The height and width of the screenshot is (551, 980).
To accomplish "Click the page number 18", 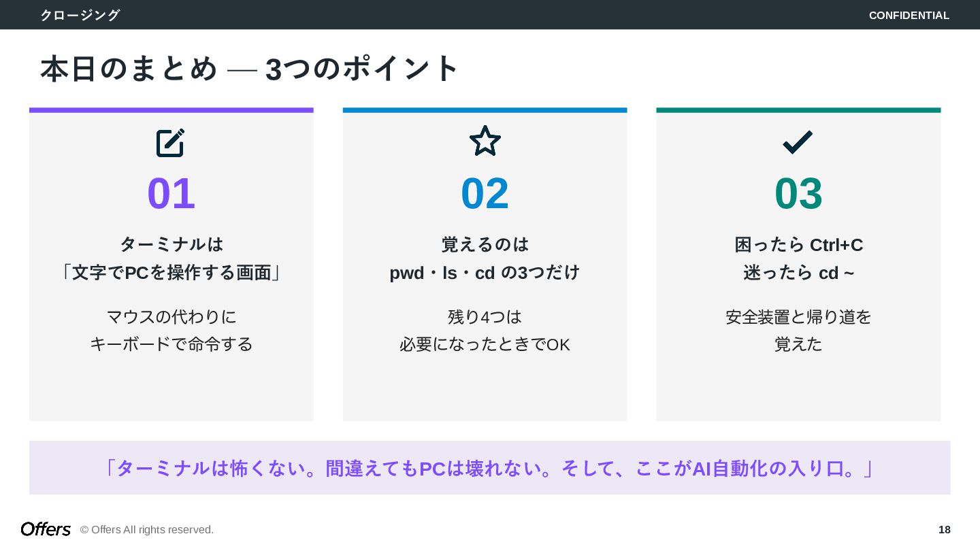I will (945, 530).
